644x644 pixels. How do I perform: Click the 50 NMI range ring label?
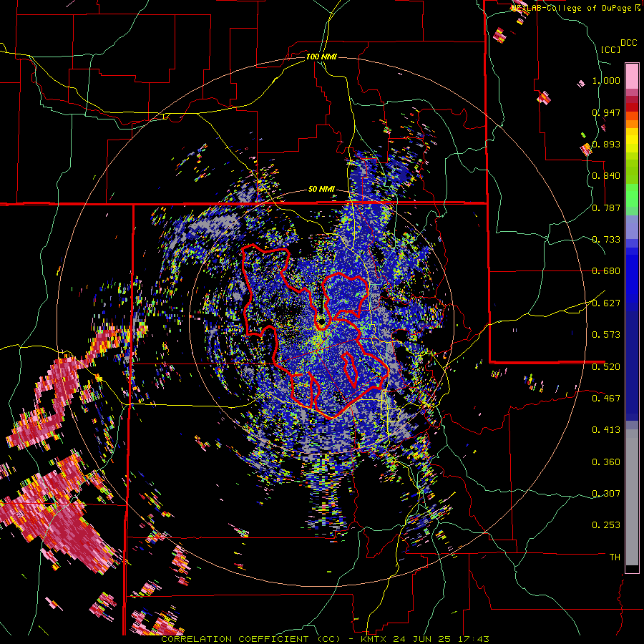(x=321, y=190)
